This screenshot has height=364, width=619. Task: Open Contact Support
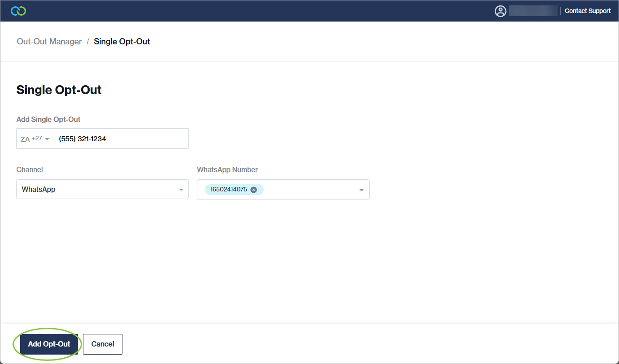(587, 11)
